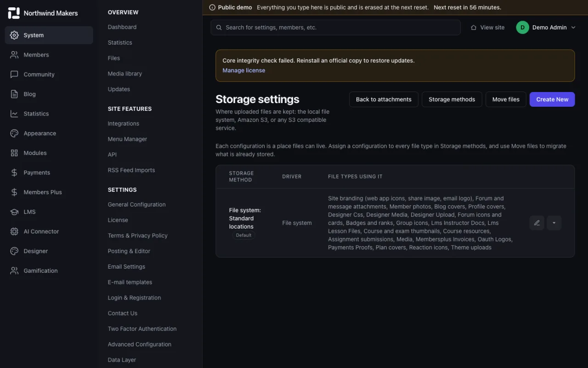Focus the settings and members search field
This screenshot has height=368, width=588.
pos(335,28)
